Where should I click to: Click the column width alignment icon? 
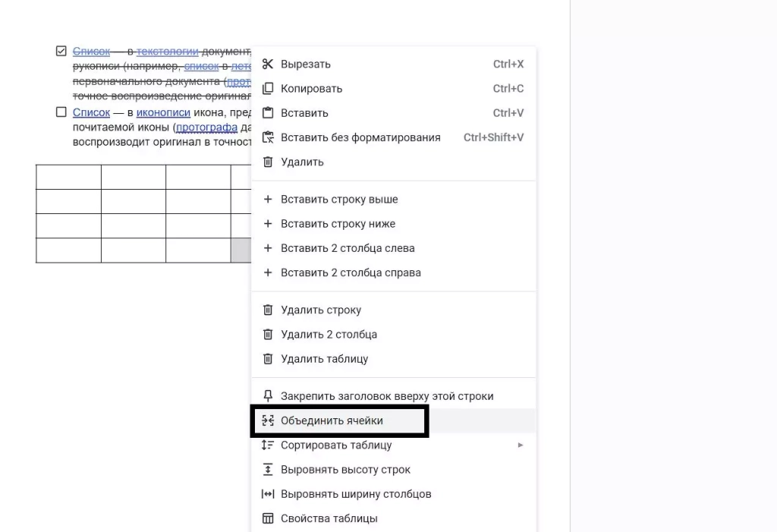(x=267, y=493)
